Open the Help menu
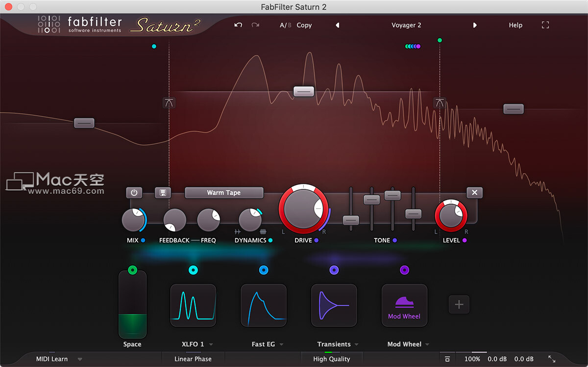This screenshot has width=588, height=367. coord(515,25)
